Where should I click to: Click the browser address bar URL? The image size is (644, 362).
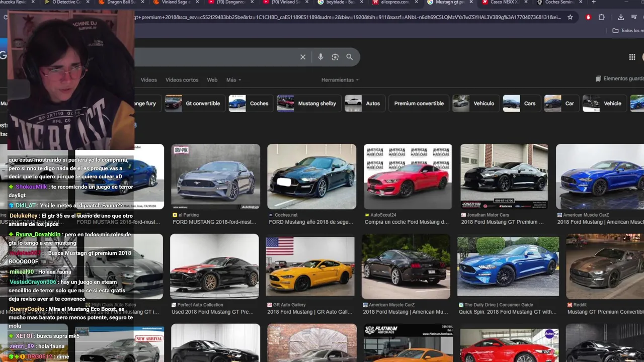click(347, 17)
